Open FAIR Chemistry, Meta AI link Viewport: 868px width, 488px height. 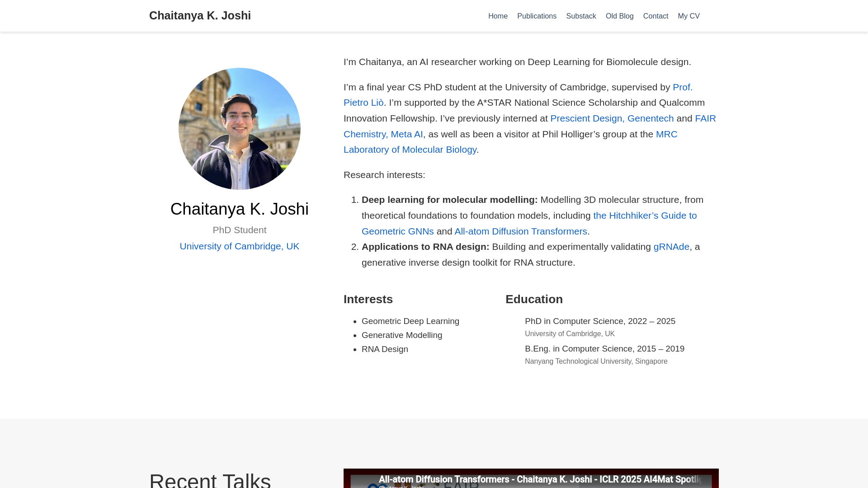click(383, 134)
